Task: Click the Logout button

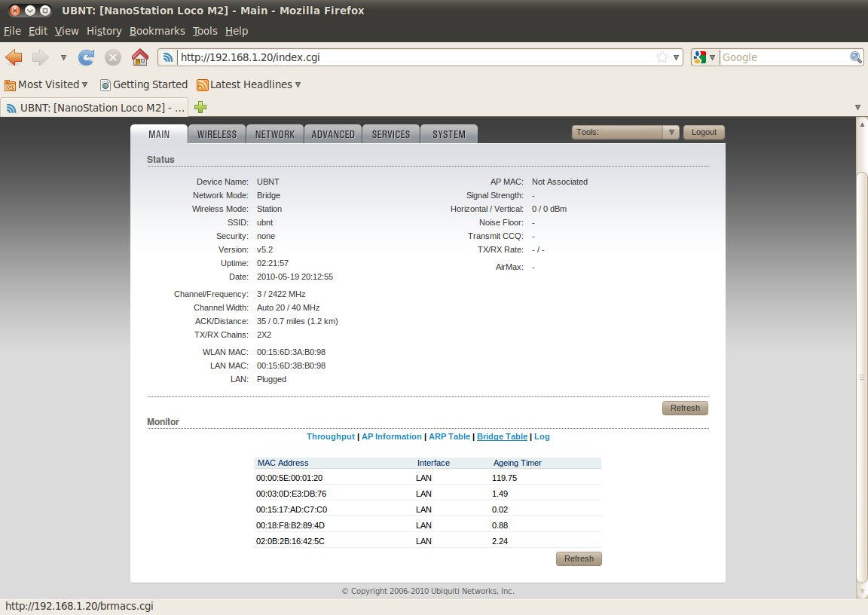Action: [704, 133]
